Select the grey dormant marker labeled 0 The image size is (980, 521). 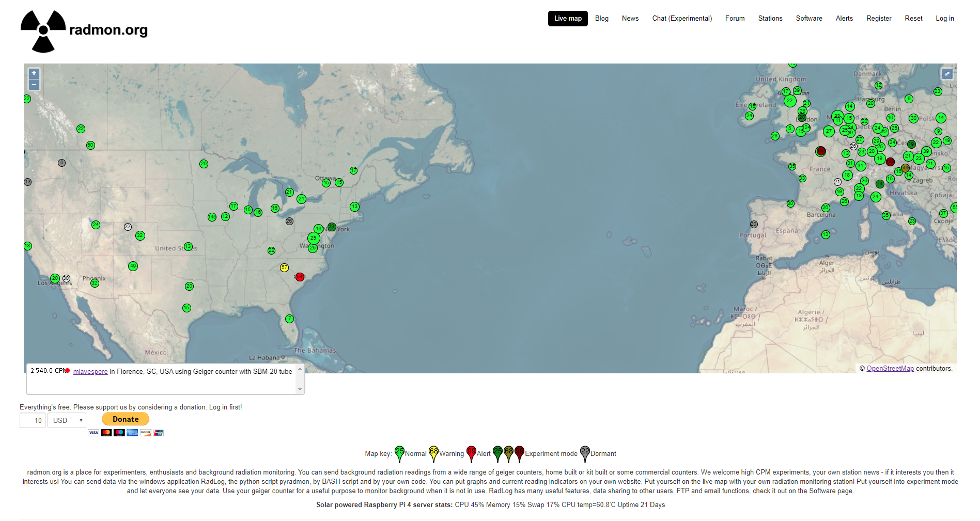tap(61, 163)
